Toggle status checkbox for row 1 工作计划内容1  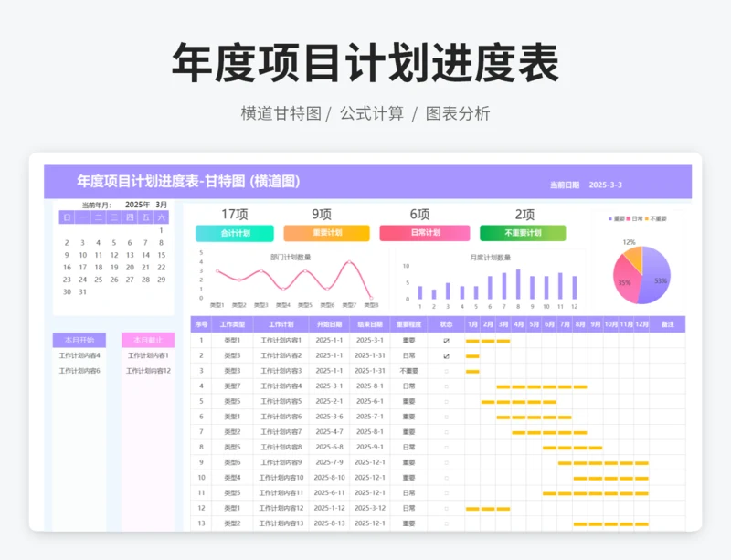446,341
